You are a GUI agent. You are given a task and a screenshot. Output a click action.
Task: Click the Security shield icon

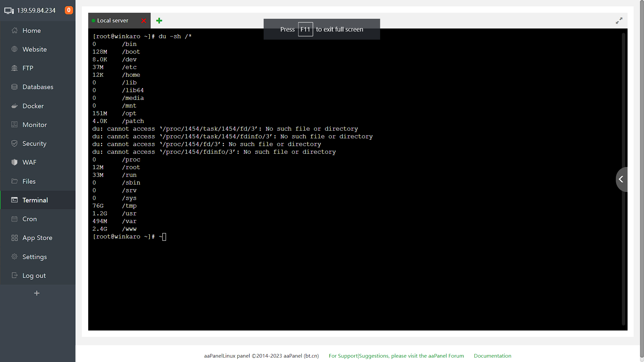(x=14, y=143)
